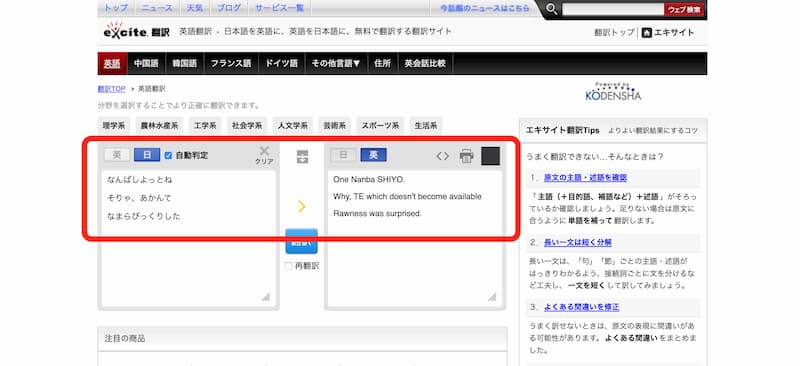Open the 英語 tab
Screen dimensions: 800x366
click(112, 63)
